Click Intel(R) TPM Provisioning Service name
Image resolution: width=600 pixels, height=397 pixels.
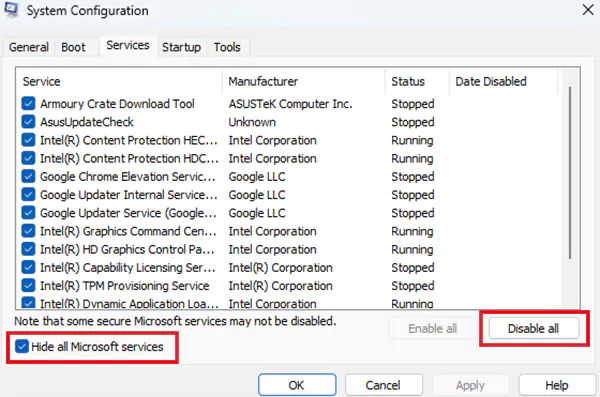tap(125, 286)
